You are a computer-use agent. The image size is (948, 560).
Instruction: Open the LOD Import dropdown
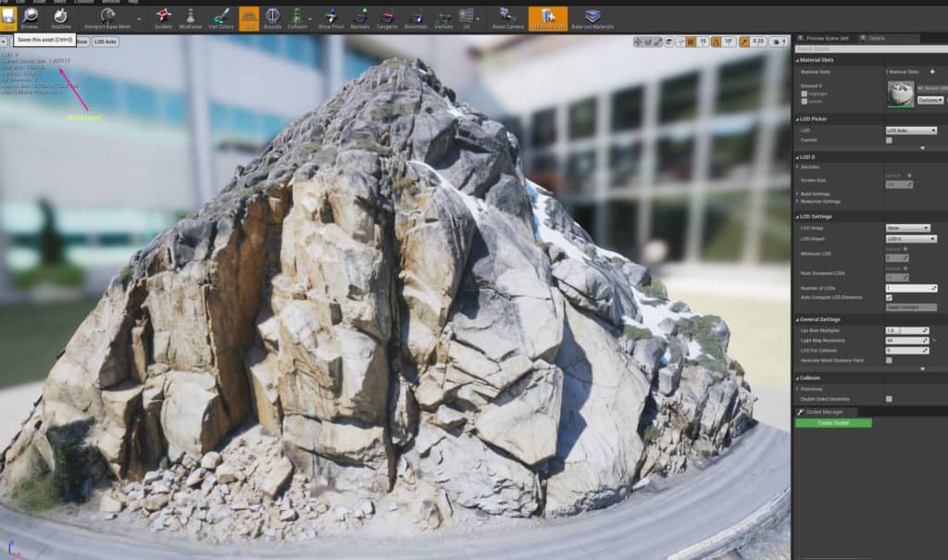click(911, 239)
